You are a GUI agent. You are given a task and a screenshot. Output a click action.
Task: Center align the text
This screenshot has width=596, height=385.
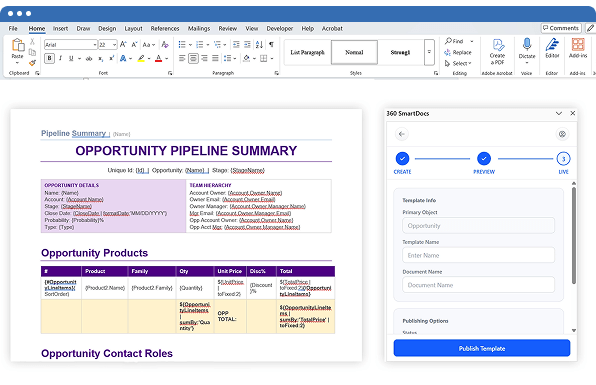[193, 59]
